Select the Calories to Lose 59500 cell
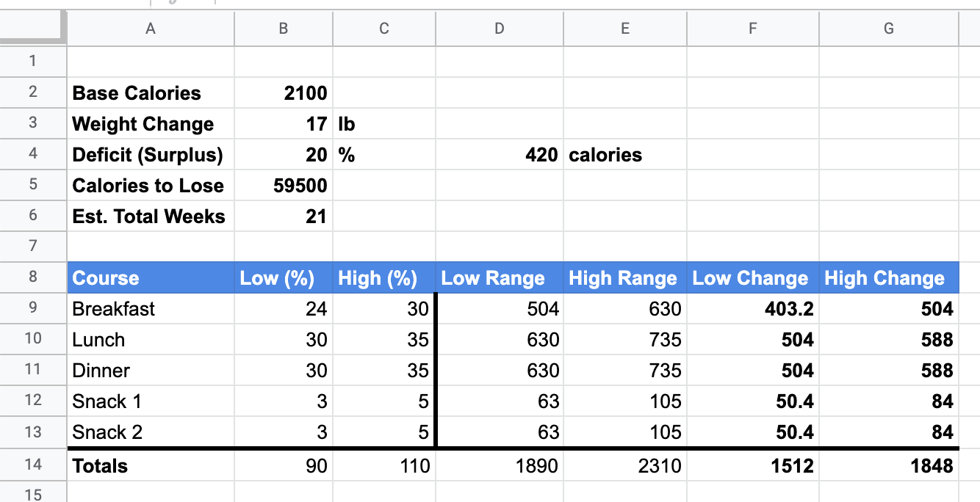 pos(284,186)
